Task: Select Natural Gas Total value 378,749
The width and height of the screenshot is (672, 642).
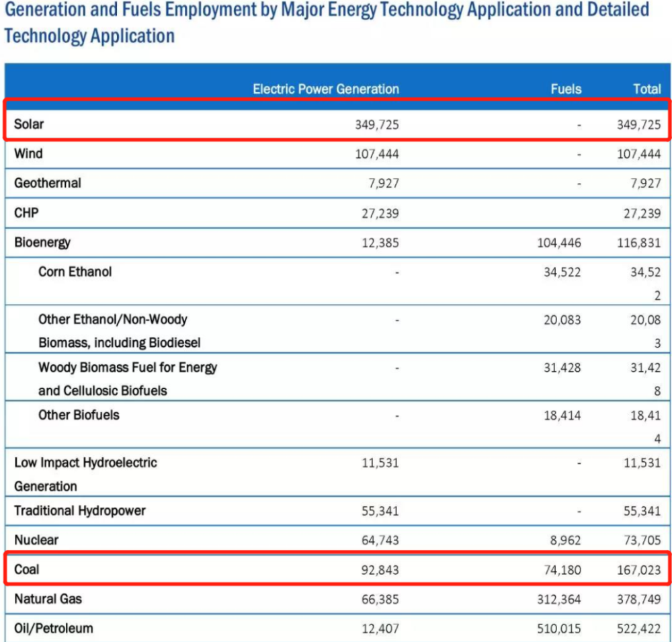Action: coord(638,600)
